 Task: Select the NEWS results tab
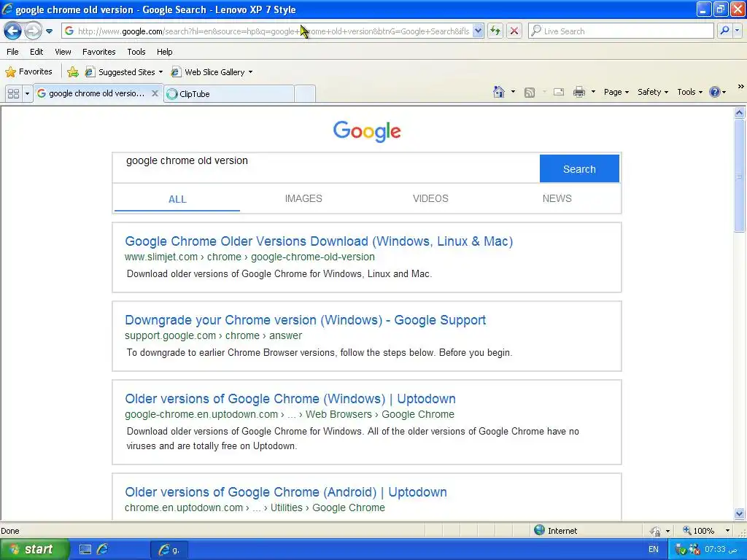pyautogui.click(x=557, y=198)
